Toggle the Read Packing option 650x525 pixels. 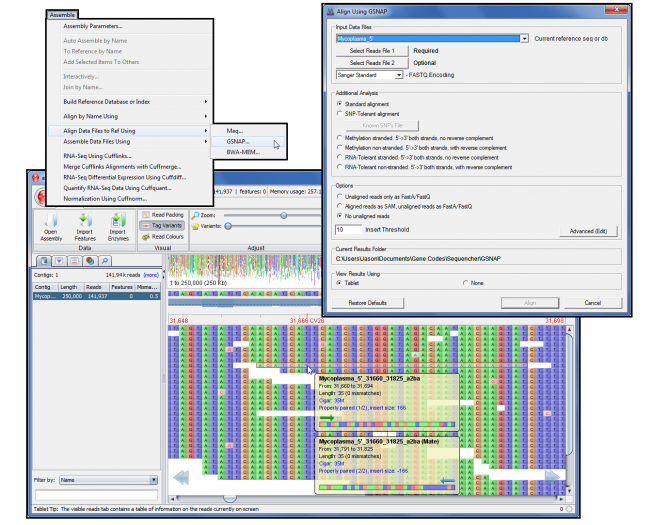point(163,215)
